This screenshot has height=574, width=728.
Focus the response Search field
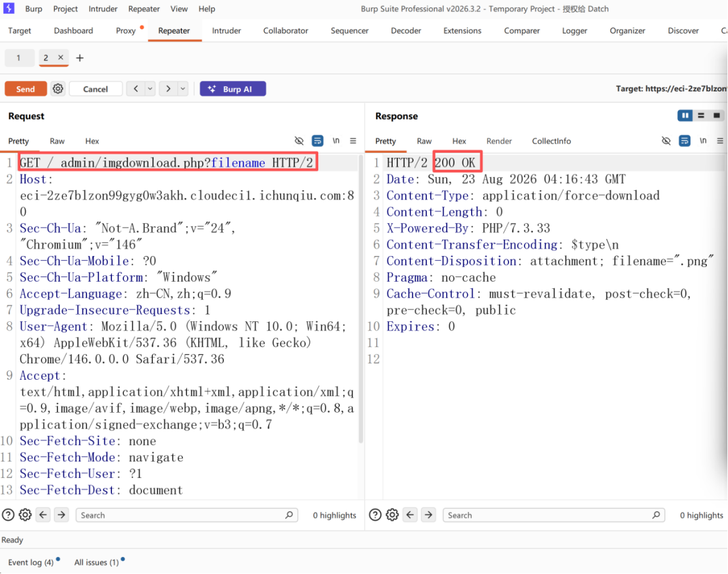(x=554, y=515)
